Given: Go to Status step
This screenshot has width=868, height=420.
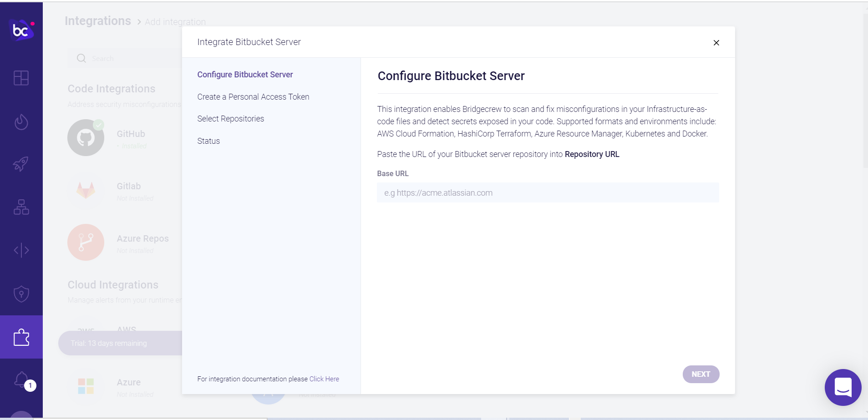Looking at the screenshot, I should [x=208, y=141].
